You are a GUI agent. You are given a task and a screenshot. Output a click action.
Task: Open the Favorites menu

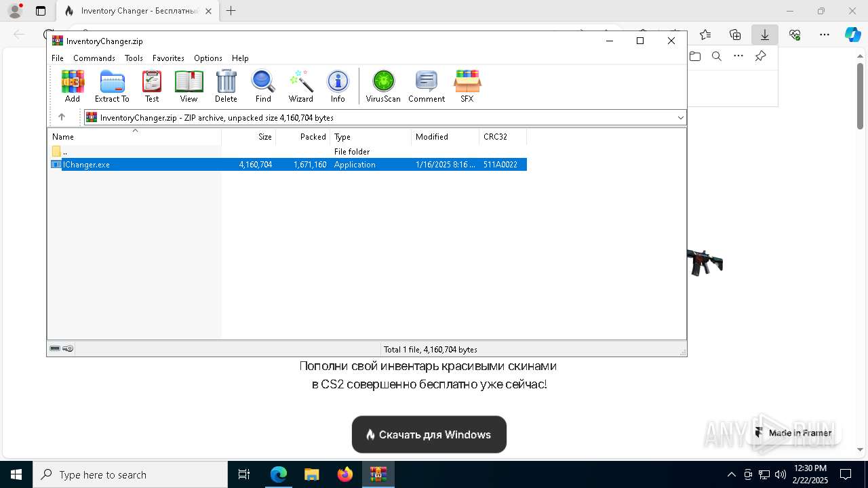168,58
